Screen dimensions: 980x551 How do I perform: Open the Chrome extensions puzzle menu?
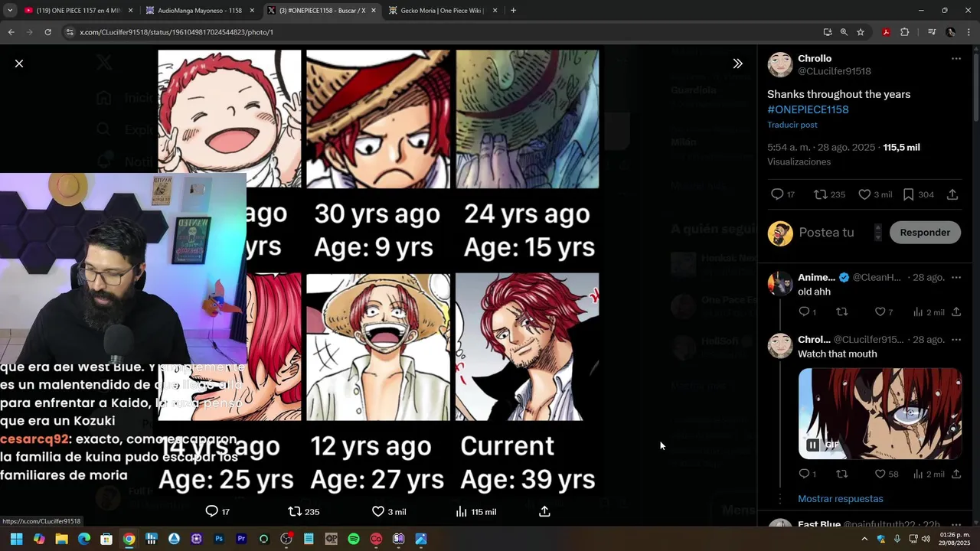pos(905,32)
